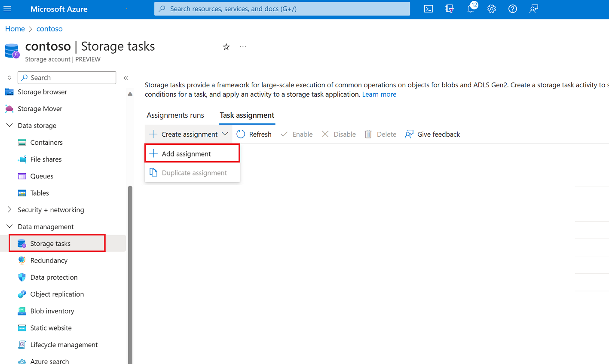
Task: Switch to the Assignments runs tab
Action: coord(175,115)
